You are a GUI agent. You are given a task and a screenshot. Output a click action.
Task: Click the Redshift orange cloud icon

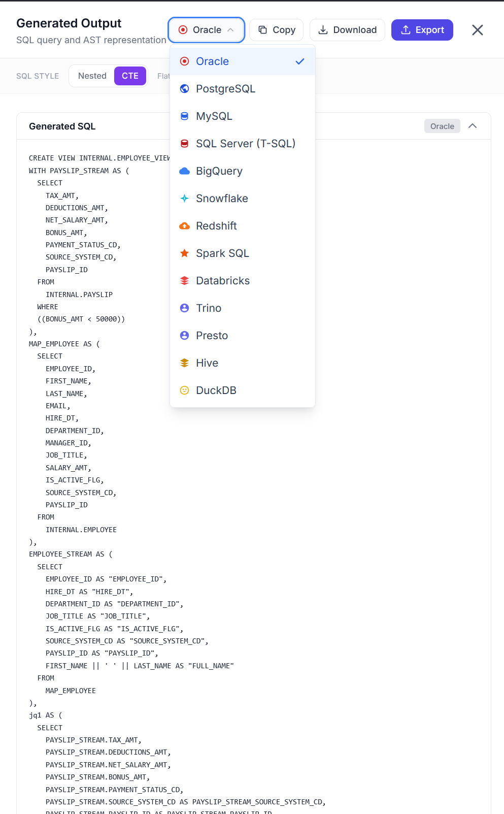coord(185,226)
